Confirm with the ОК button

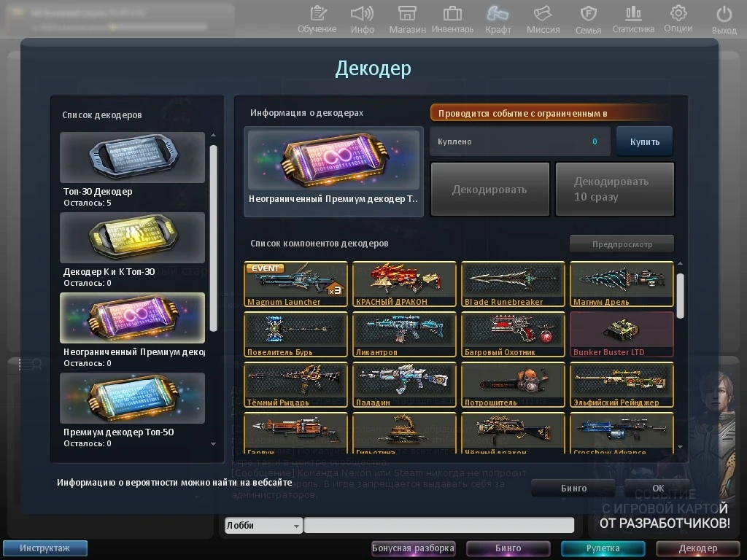[x=657, y=488]
